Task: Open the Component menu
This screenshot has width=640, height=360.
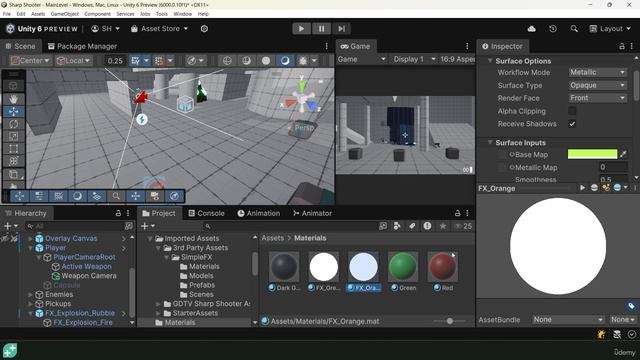Action: click(x=97, y=14)
